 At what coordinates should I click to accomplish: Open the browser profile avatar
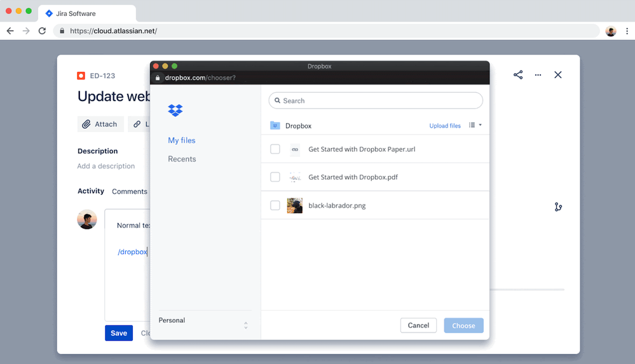(611, 30)
